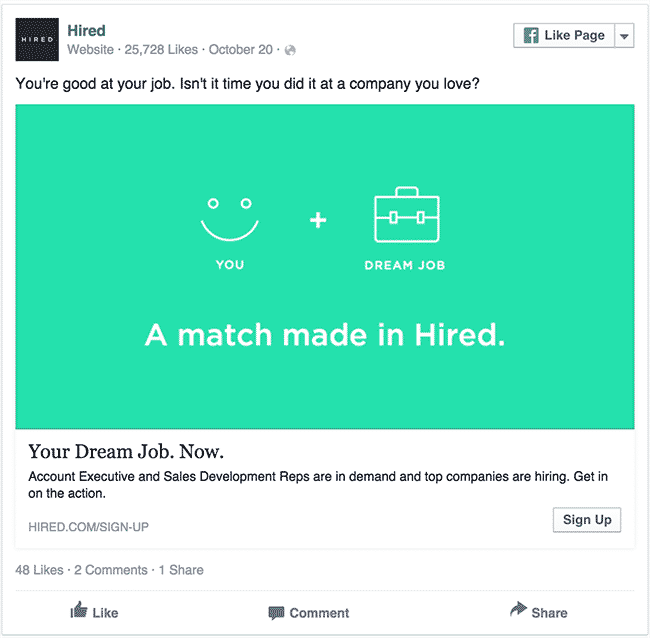This screenshot has height=638, width=650.
Task: Click the Like Page button
Action: (564, 35)
